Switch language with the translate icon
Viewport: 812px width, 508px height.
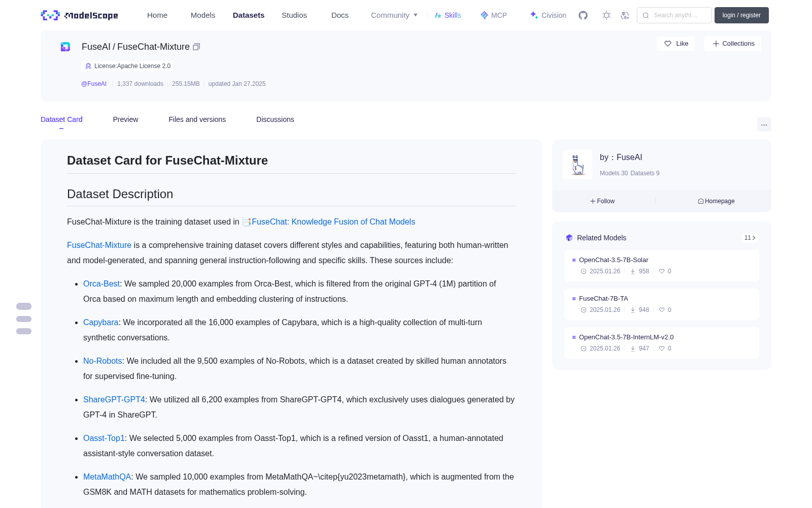tap(625, 15)
